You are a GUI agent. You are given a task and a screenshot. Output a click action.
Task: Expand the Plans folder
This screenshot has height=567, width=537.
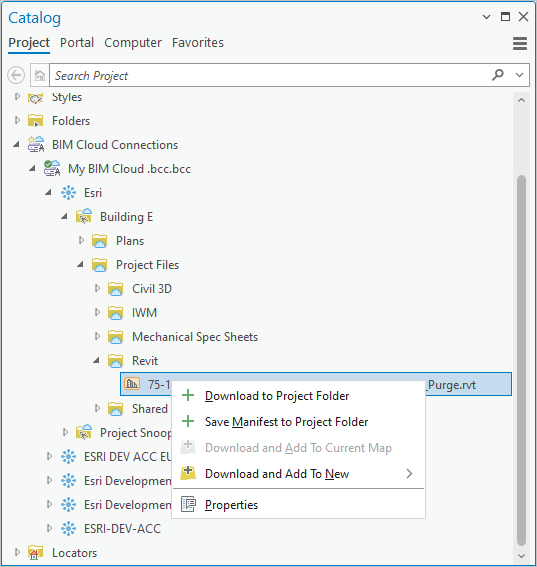coord(81,240)
